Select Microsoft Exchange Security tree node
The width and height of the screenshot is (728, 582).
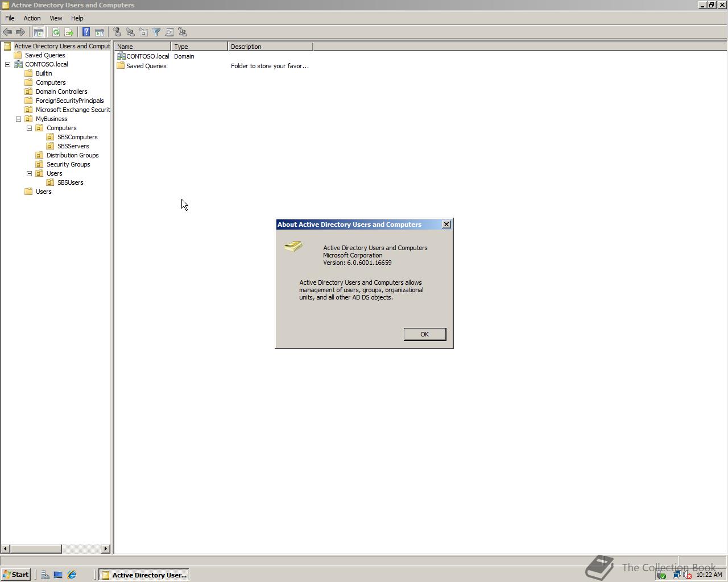72,110
